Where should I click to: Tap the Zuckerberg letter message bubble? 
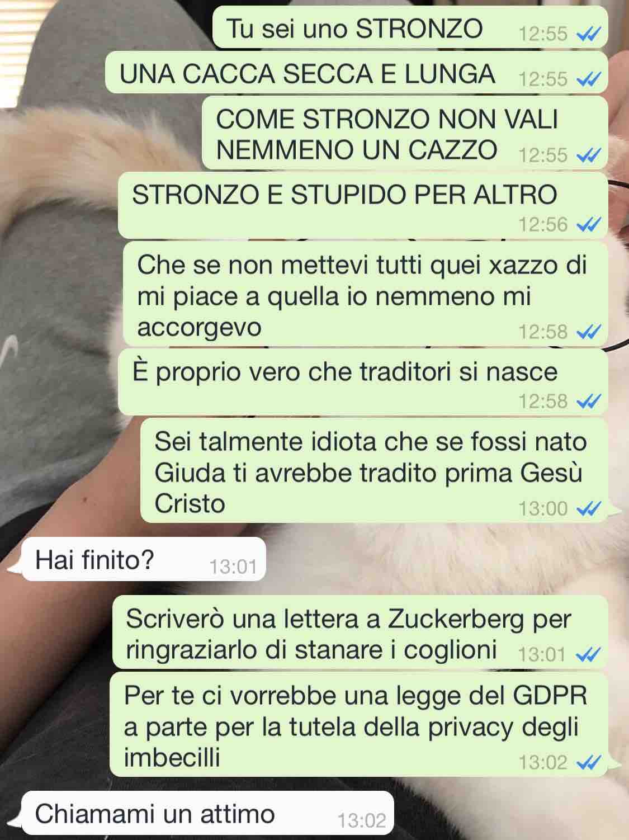click(360, 633)
